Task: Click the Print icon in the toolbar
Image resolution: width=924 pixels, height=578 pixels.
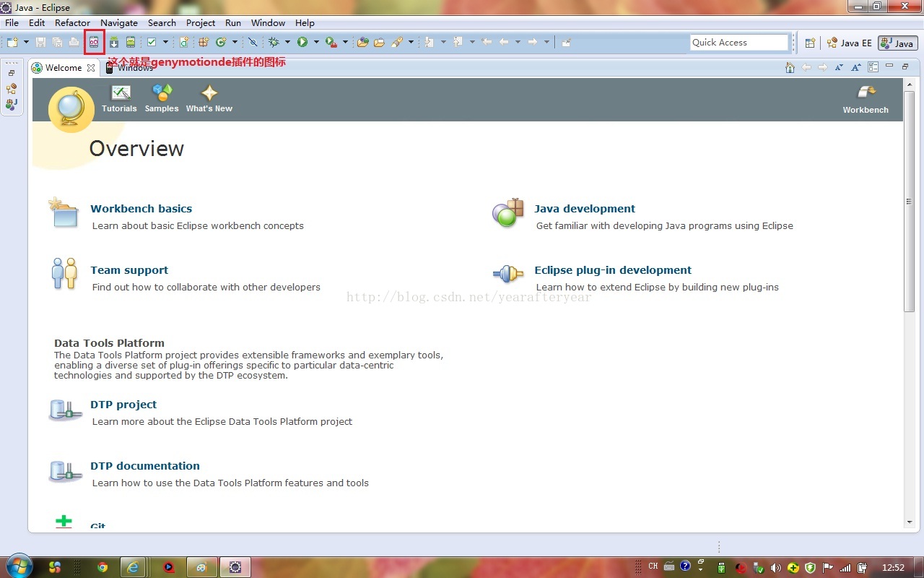Action: tap(73, 43)
